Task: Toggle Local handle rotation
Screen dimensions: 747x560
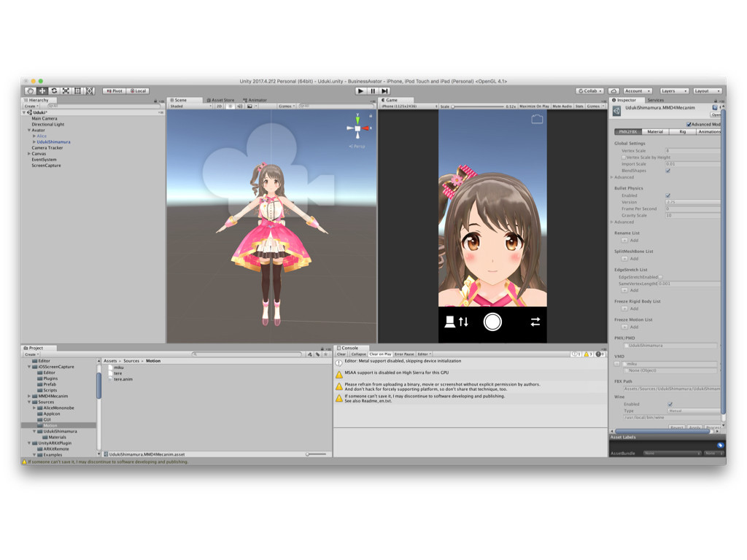Action: [x=138, y=91]
